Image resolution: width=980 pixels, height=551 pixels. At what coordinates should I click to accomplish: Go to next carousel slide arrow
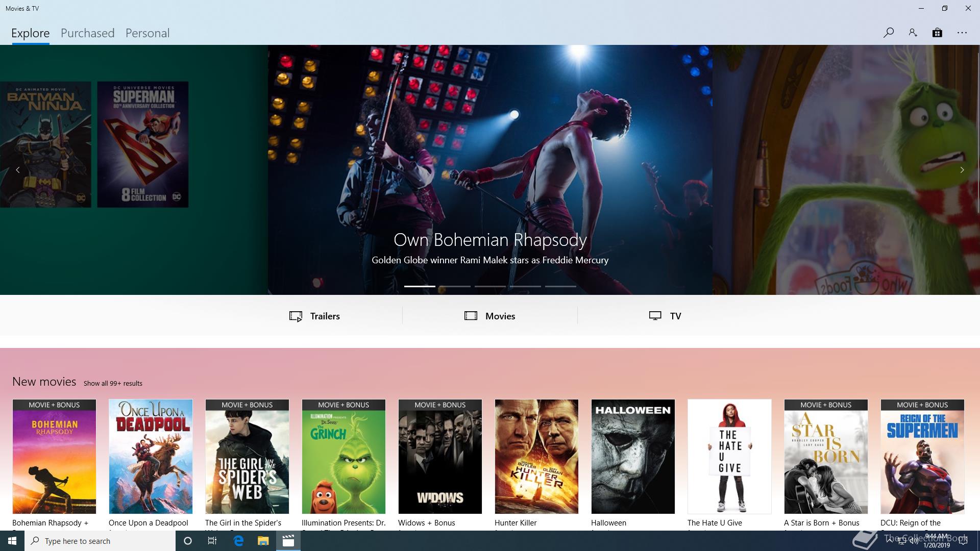click(962, 170)
